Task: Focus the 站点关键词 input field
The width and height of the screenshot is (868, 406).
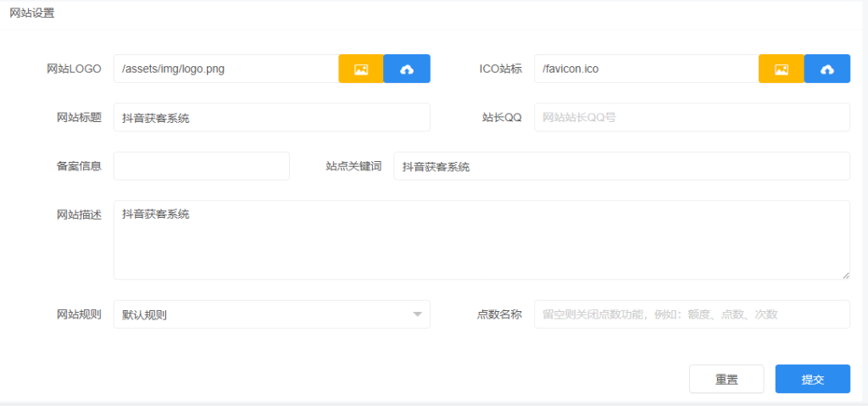Action: [x=621, y=166]
